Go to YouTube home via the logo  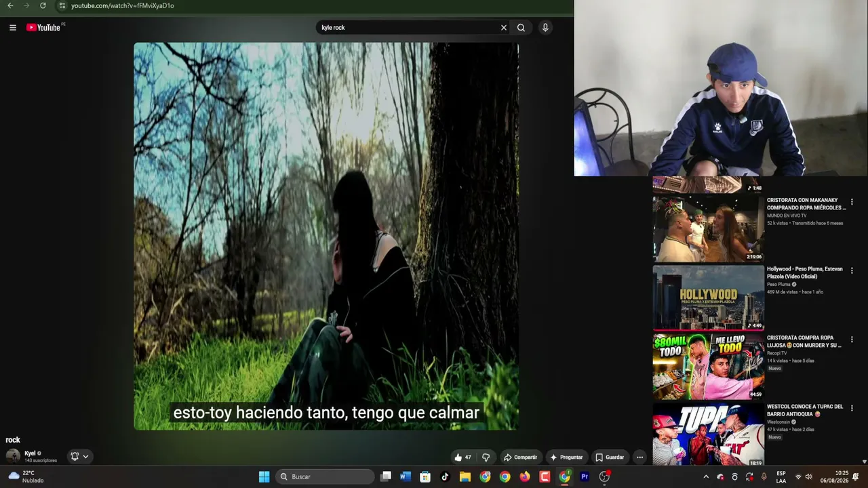click(43, 28)
